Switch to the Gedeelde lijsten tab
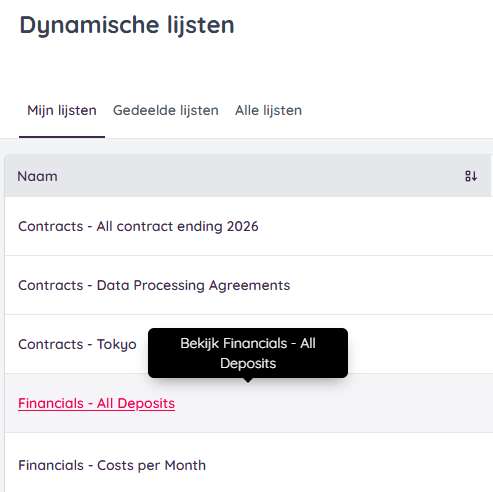The width and height of the screenshot is (493, 492). point(166,110)
